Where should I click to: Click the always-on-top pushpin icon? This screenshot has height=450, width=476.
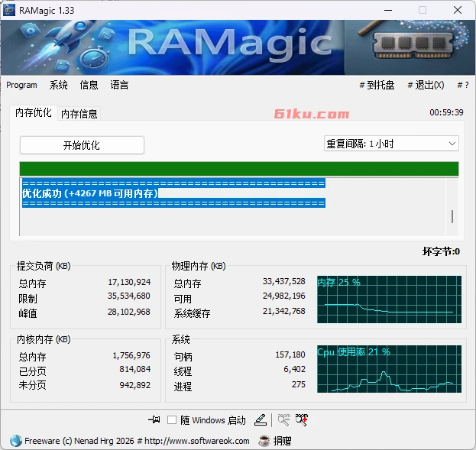click(x=154, y=419)
